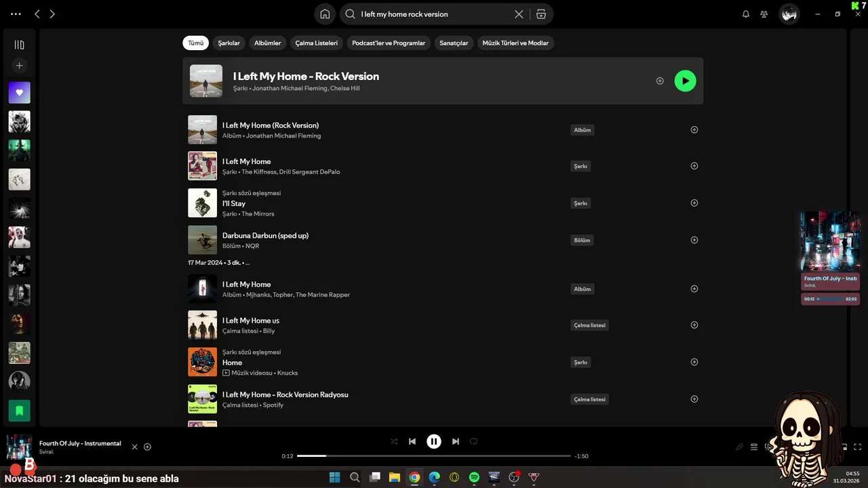Open the Browse icon beside search

point(540,14)
